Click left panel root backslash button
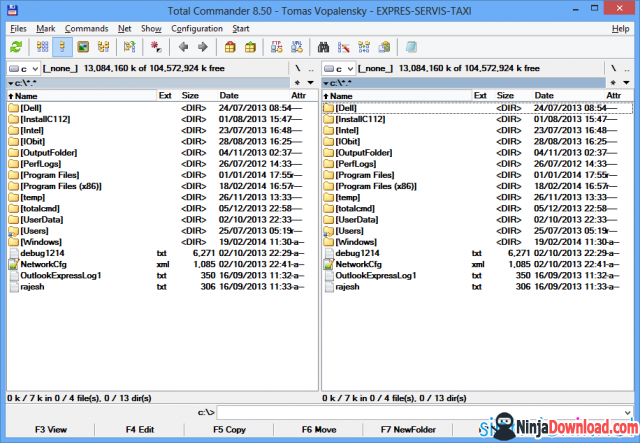The height and width of the screenshot is (443, 640). (298, 69)
